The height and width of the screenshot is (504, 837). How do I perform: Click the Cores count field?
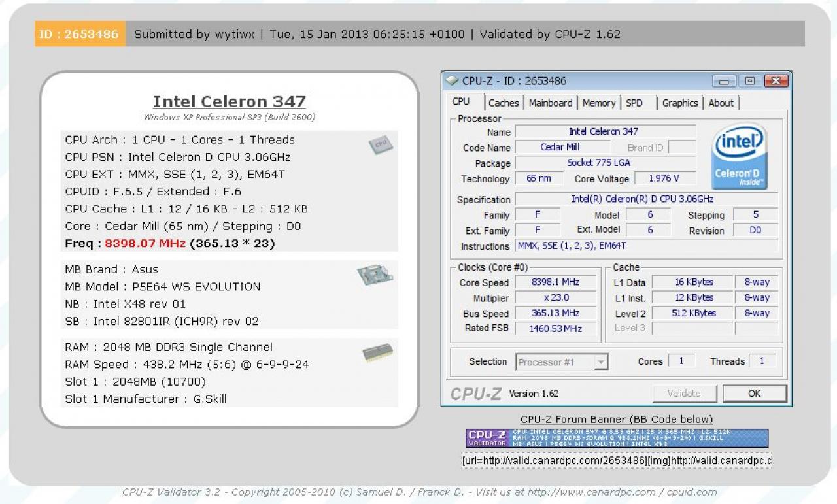681,361
